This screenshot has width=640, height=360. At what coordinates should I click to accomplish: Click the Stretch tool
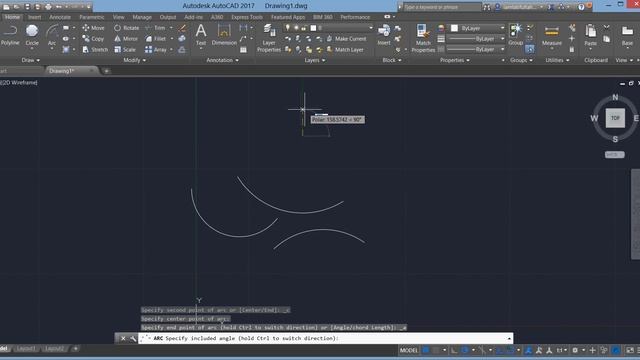pos(95,50)
